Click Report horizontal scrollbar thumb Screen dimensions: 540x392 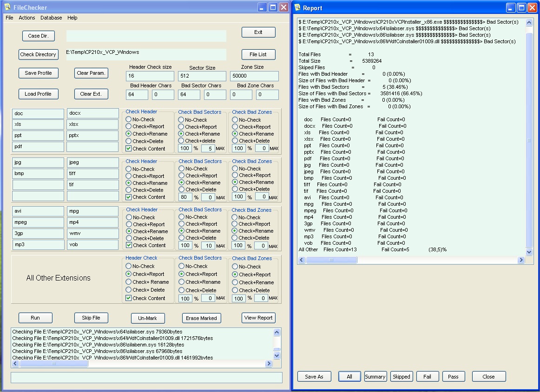(331, 260)
